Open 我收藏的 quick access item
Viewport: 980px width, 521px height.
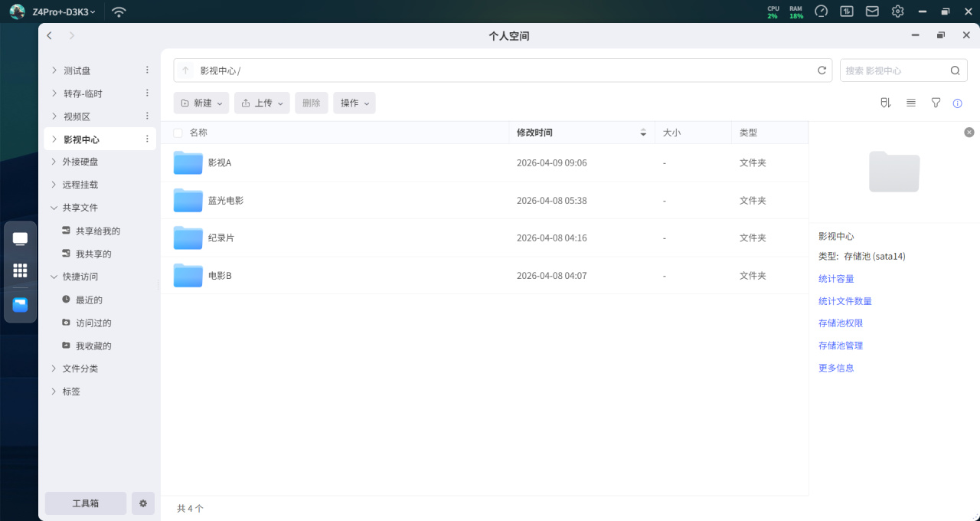coord(93,346)
